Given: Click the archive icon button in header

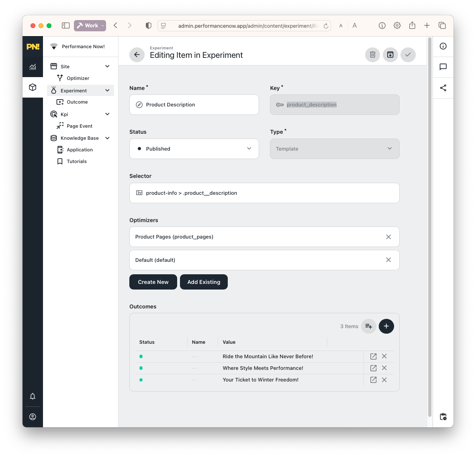Looking at the screenshot, I should coord(390,55).
